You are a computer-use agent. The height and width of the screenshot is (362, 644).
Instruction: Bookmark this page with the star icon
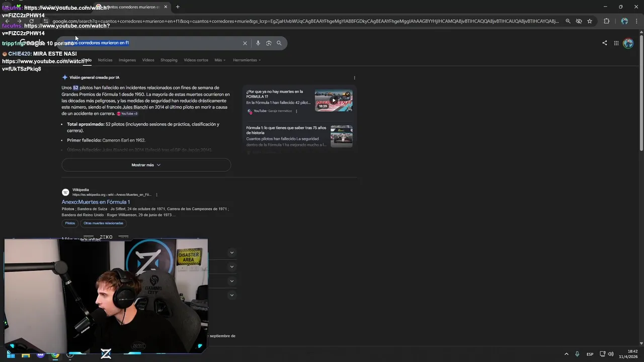(x=590, y=21)
